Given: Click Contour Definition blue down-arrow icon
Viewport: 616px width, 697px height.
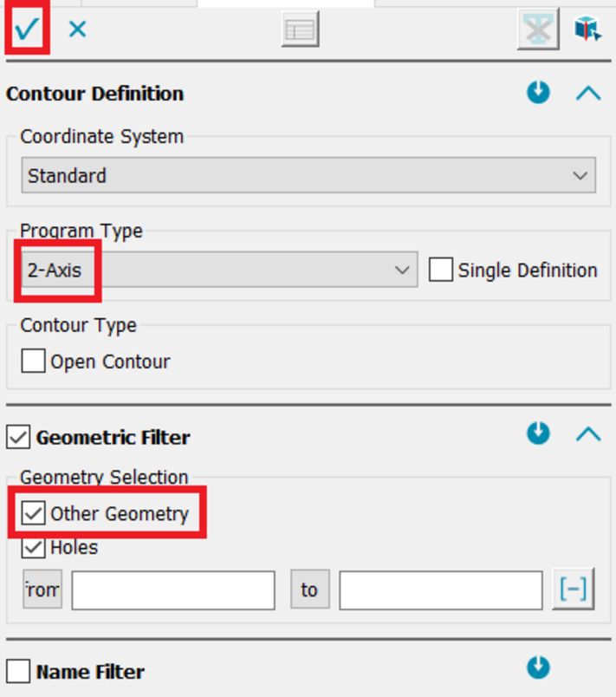Looking at the screenshot, I should pyautogui.click(x=539, y=93).
